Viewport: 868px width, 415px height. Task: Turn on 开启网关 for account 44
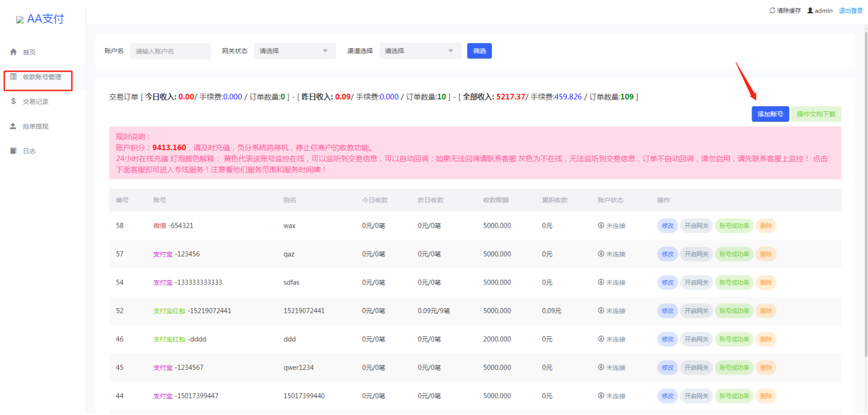tap(696, 396)
